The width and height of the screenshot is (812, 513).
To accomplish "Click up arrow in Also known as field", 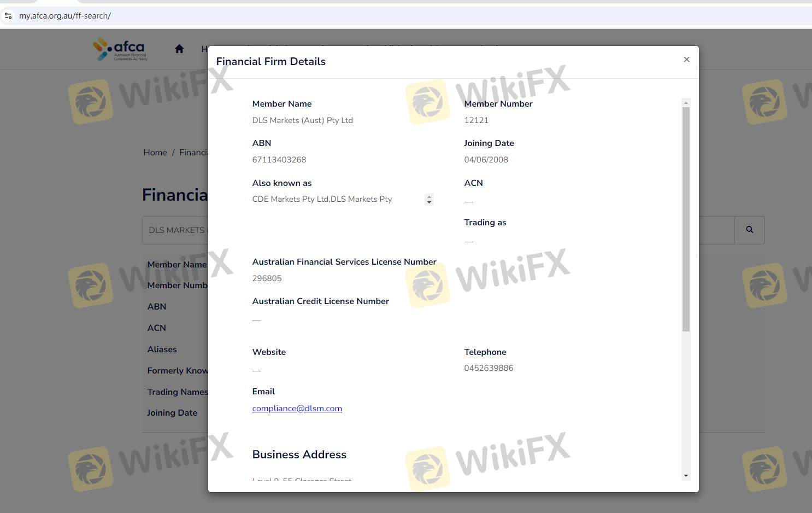I will [x=429, y=197].
